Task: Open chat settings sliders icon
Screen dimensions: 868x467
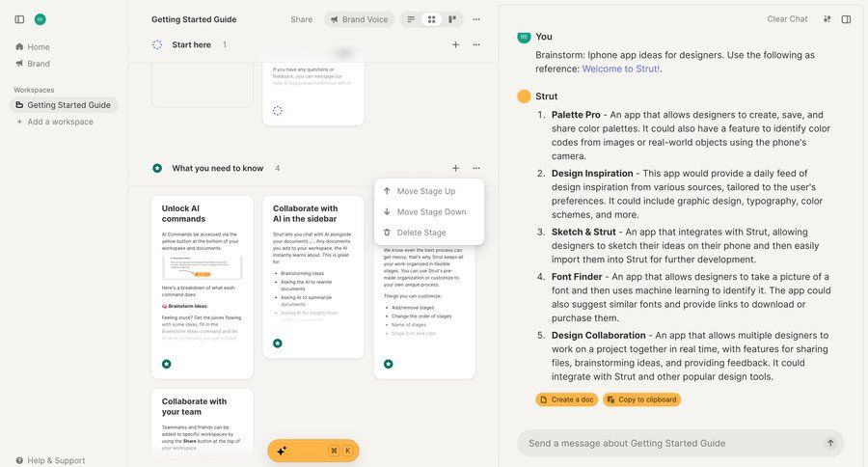Action: (x=827, y=19)
